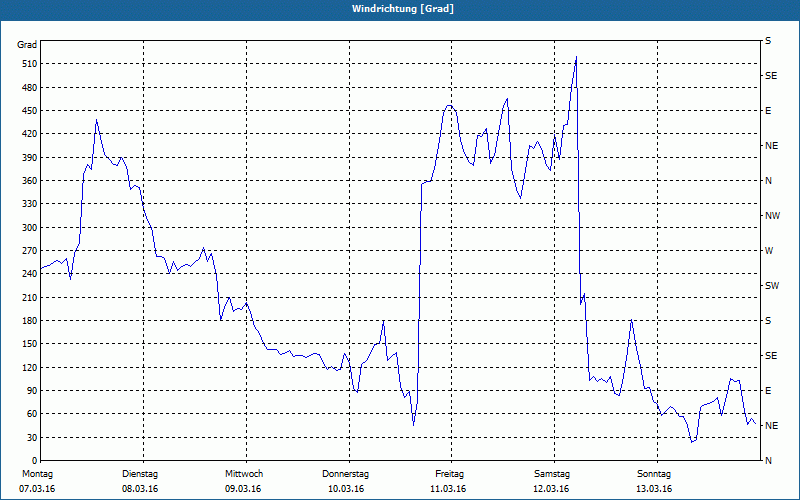
Task: Click the left-axis value 0
Action: pyautogui.click(x=35, y=461)
